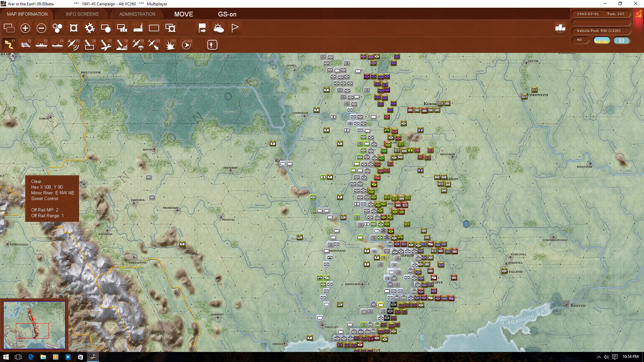Open Microsoft Edge from taskbar
644x362 pixels.
tap(31, 357)
